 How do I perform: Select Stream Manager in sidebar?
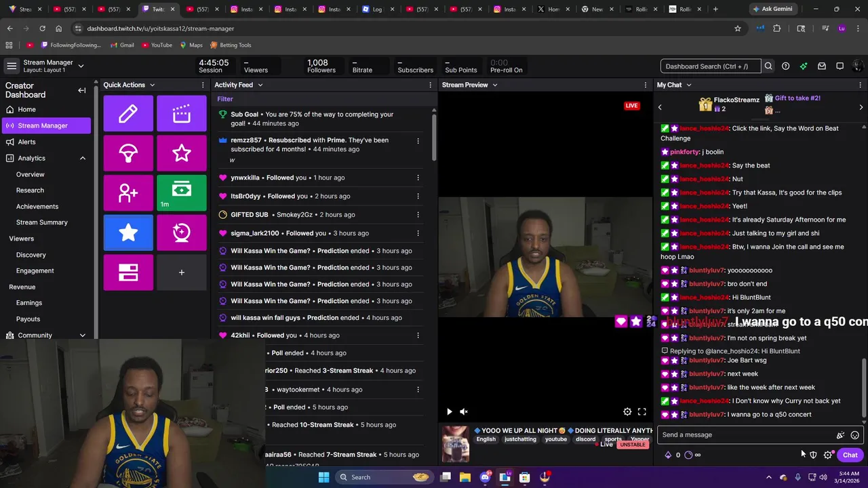(x=47, y=125)
